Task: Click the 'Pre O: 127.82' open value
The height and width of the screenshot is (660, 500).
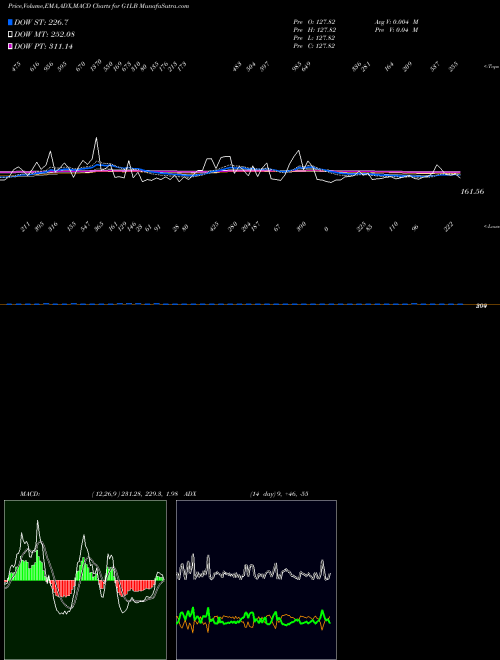Action: coord(314,22)
